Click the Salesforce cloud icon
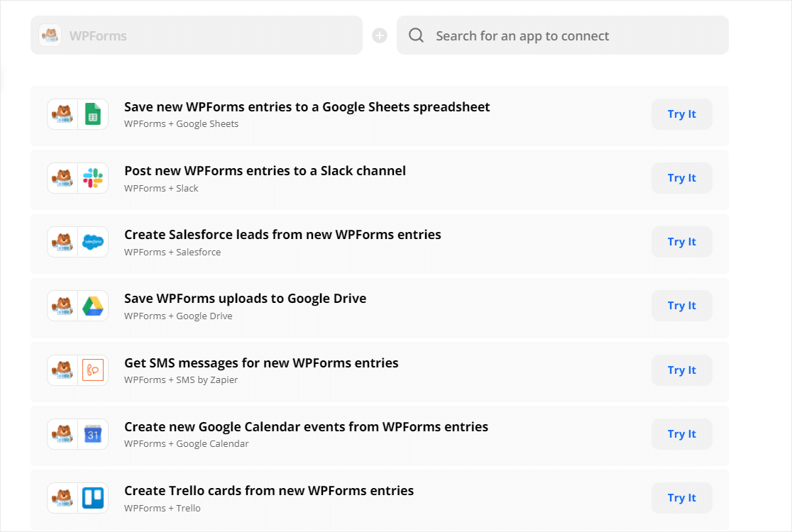This screenshot has height=532, width=792. (93, 243)
